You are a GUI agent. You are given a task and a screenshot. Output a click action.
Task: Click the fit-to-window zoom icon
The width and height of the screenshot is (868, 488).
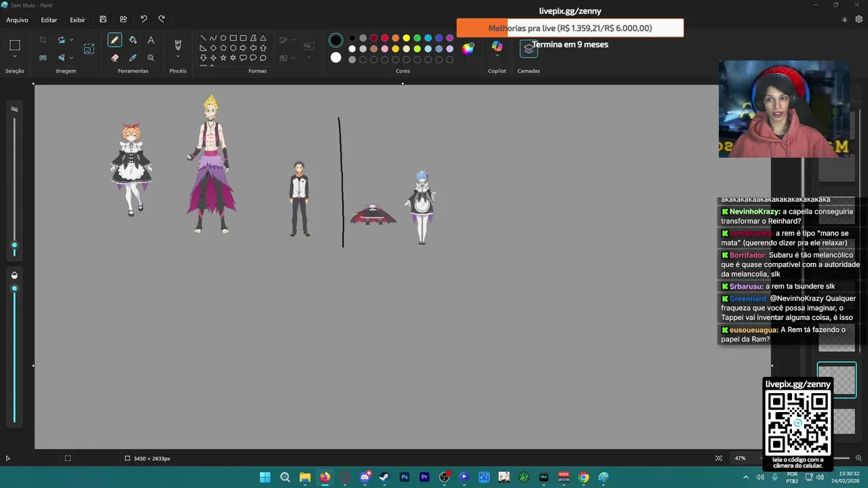tap(719, 458)
